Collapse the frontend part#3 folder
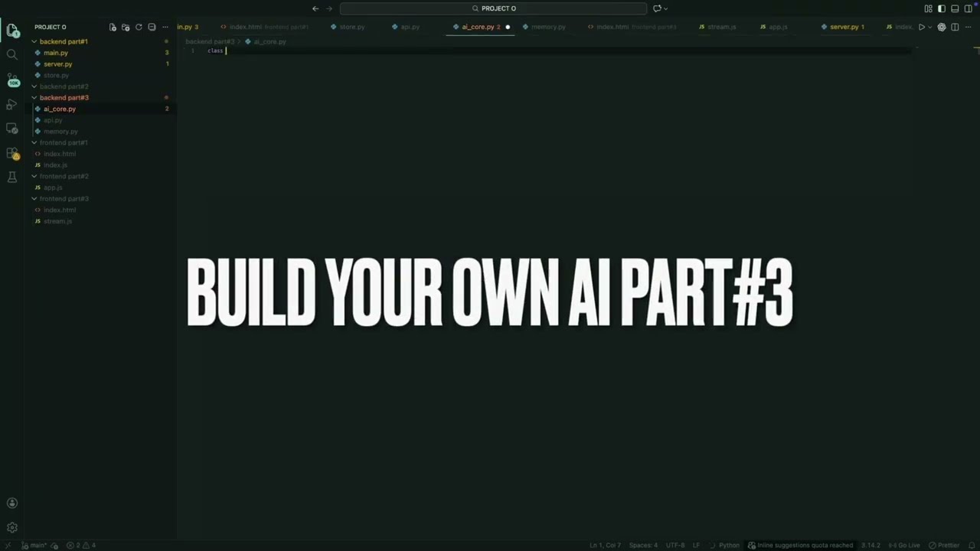The image size is (980, 551). point(64,199)
